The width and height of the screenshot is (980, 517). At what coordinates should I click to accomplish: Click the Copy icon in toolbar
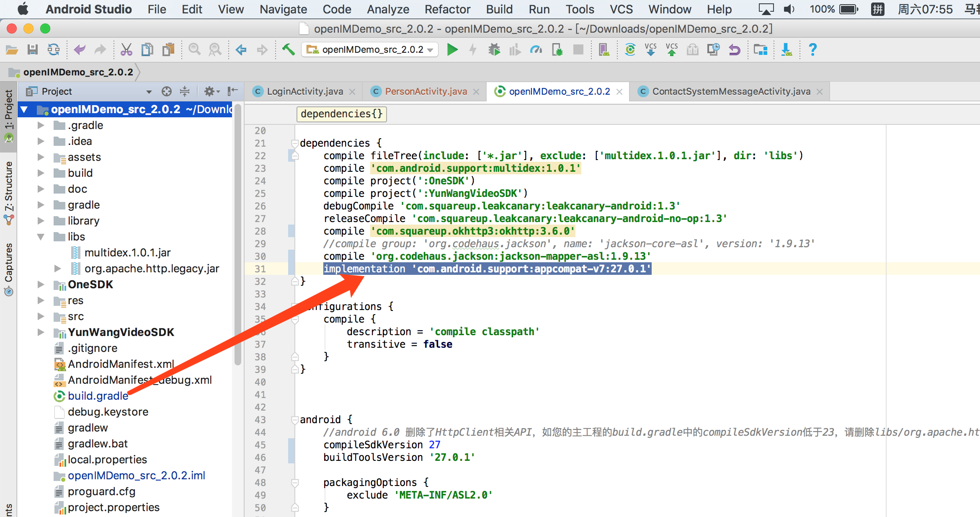coord(147,50)
